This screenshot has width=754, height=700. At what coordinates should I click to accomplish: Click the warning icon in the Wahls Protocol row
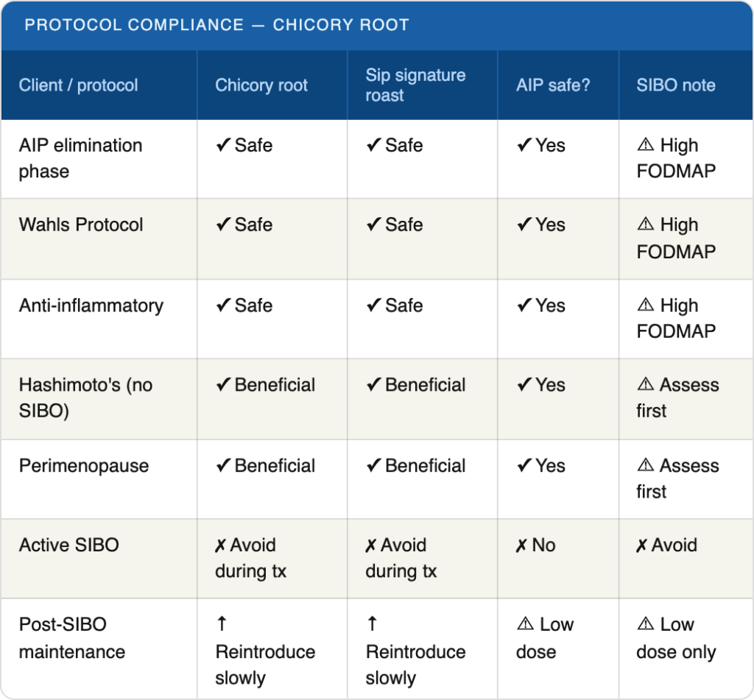click(x=645, y=225)
